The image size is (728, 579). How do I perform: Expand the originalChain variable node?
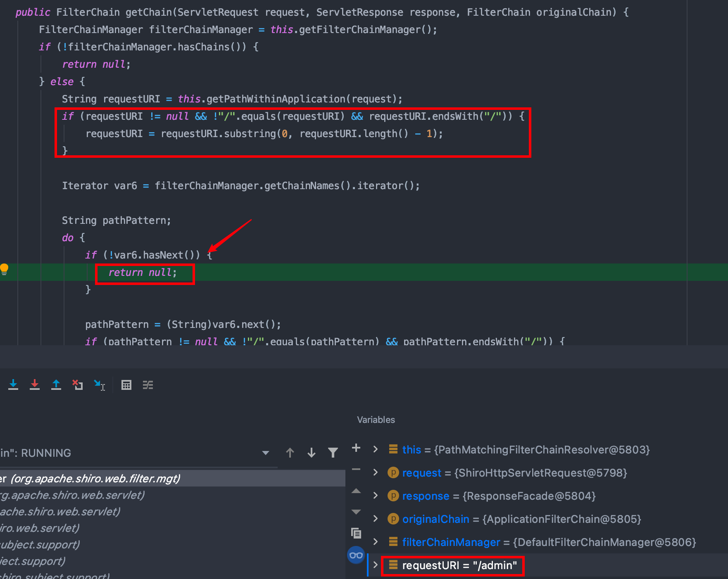click(376, 519)
